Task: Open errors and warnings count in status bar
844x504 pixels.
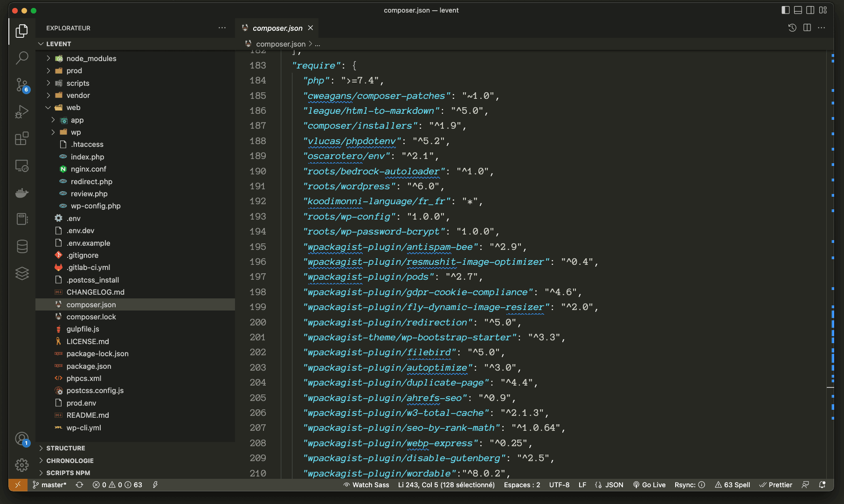Action: tap(118, 485)
